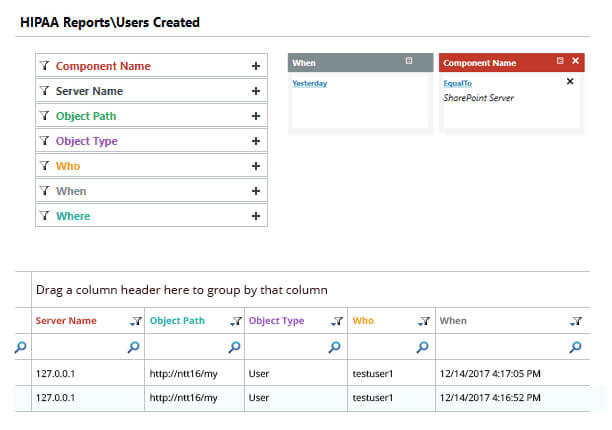Click funnel icon beside Component Name filter
The width and height of the screenshot is (612, 430).
click(44, 66)
